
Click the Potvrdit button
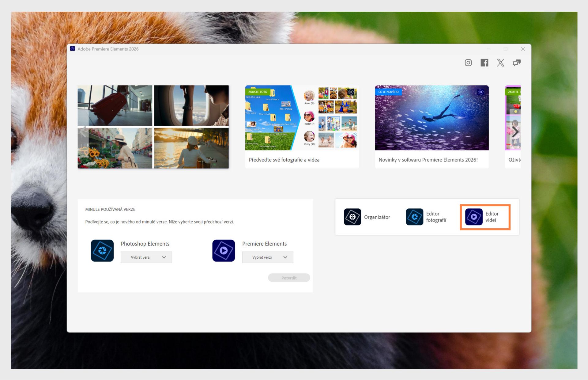[289, 278]
